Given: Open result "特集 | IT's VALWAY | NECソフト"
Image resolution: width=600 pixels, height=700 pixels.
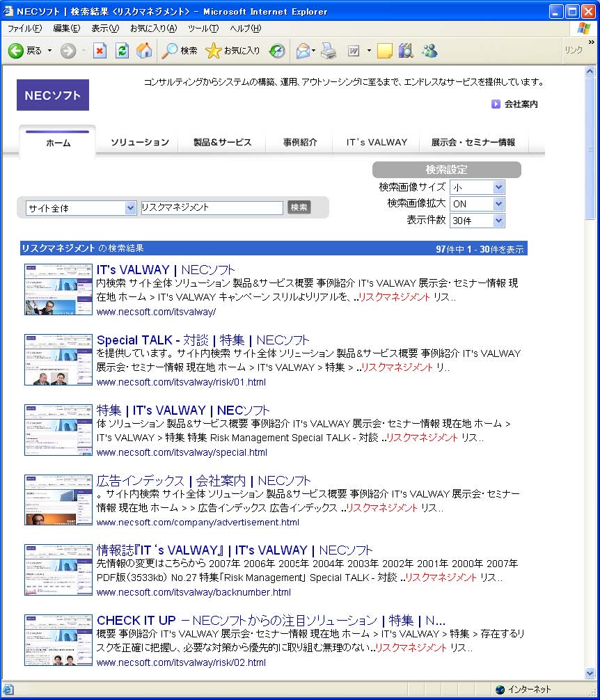Looking at the screenshot, I should click(x=183, y=411).
